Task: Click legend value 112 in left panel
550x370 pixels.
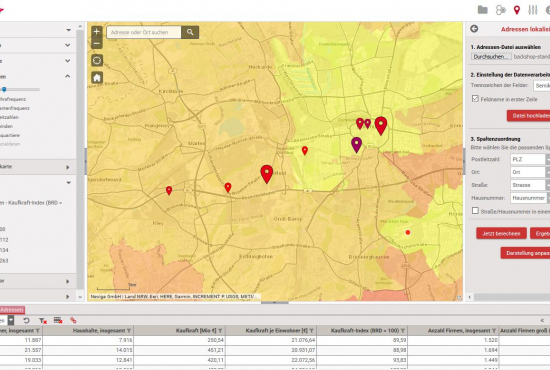Action: coord(4,240)
